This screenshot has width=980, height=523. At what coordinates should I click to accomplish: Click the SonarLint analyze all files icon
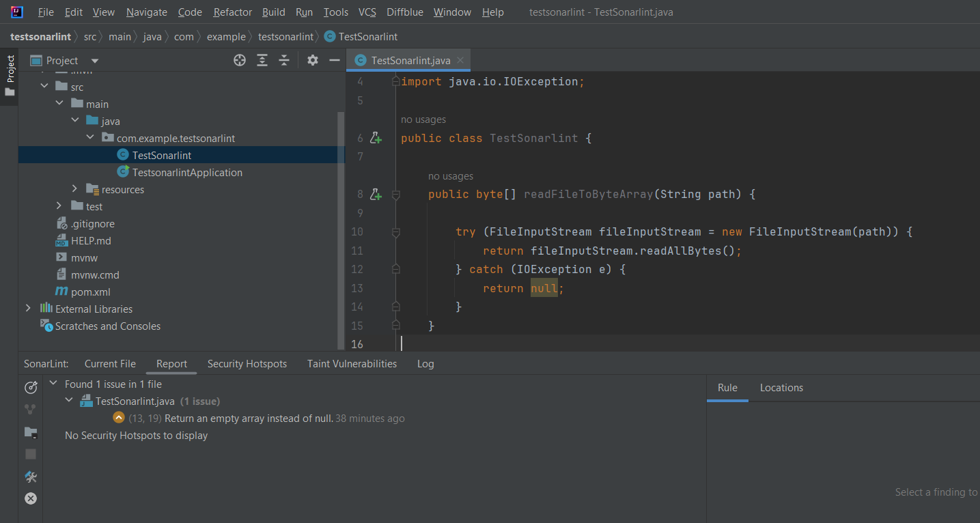pyautogui.click(x=31, y=387)
